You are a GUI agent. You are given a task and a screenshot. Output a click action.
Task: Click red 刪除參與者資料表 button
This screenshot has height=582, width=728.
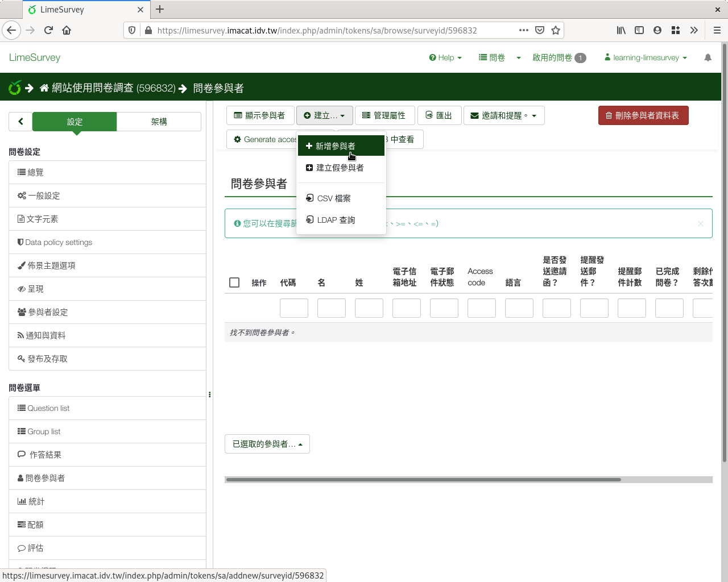(643, 115)
